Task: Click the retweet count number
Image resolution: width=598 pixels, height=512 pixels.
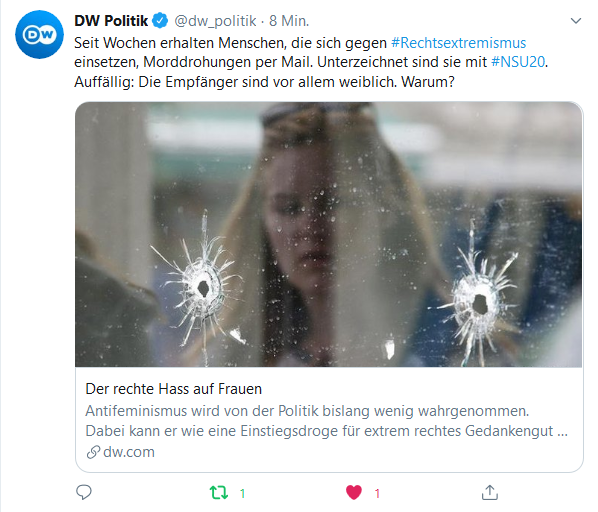Action: (242, 494)
